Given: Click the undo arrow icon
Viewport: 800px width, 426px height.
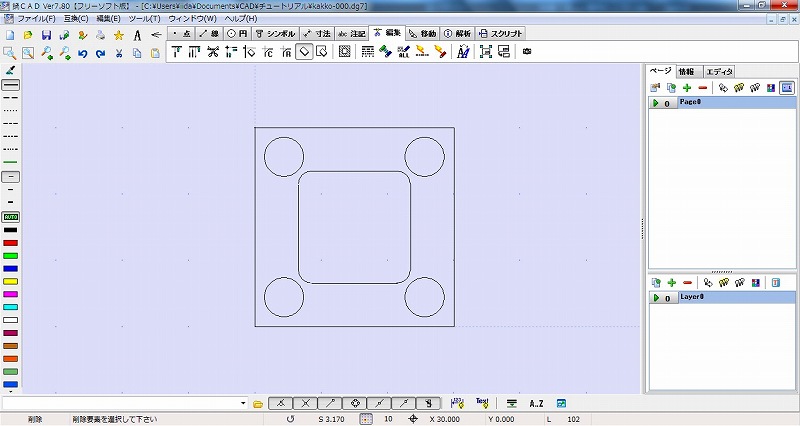Looking at the screenshot, I should [x=82, y=53].
